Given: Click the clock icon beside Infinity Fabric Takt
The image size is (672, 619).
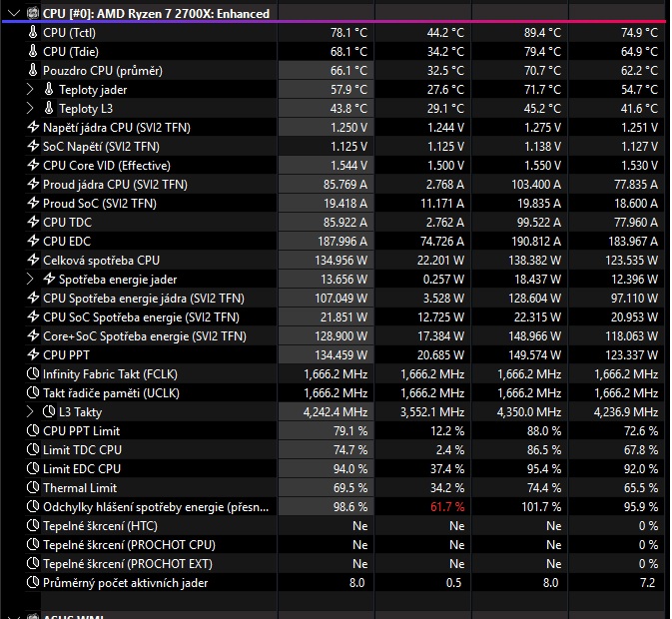Looking at the screenshot, I should tap(33, 374).
